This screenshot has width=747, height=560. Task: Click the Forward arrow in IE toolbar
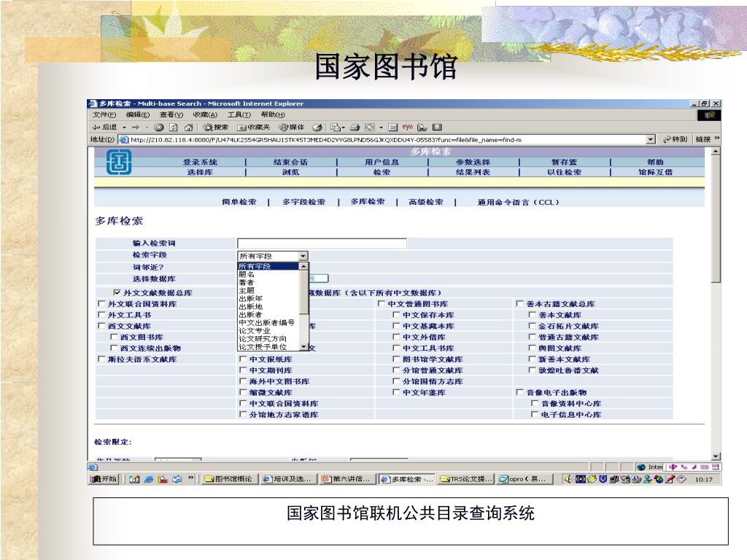click(136, 127)
